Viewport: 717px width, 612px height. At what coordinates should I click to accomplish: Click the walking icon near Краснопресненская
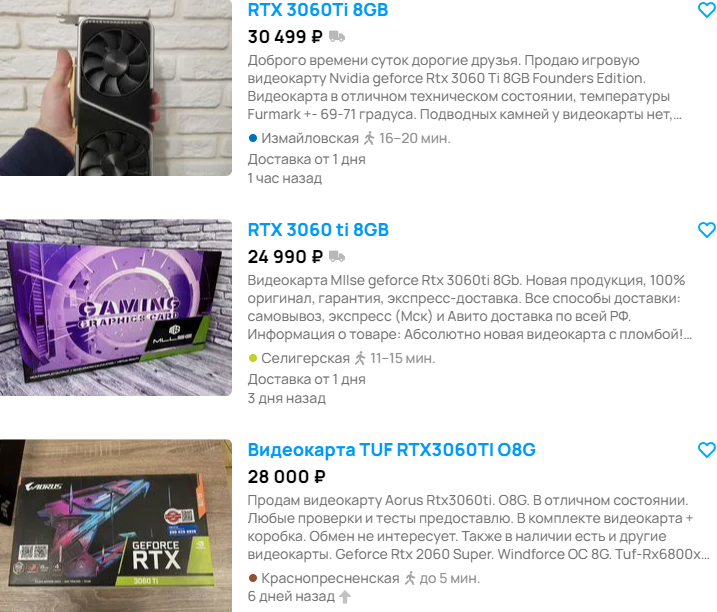point(410,578)
